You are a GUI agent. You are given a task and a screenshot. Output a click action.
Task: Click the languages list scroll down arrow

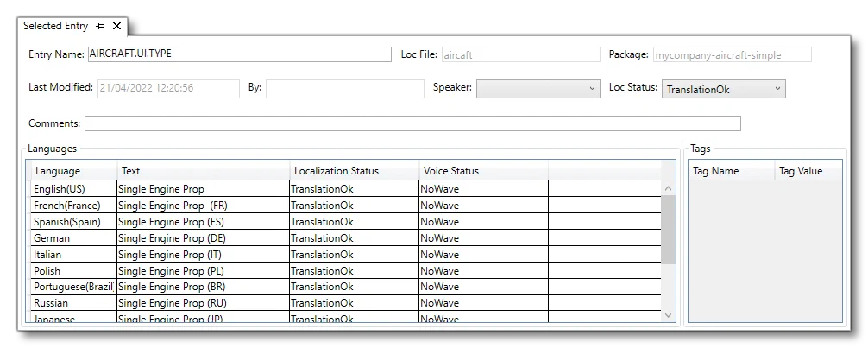tap(668, 314)
